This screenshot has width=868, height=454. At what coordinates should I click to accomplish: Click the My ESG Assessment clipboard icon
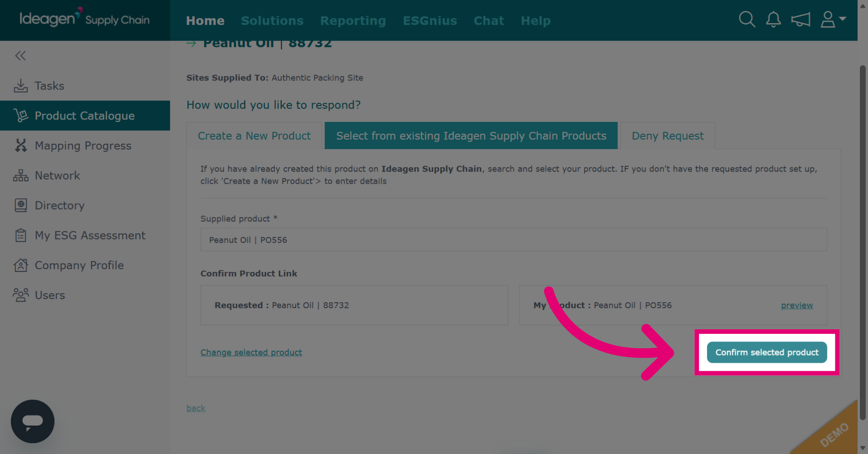[21, 235]
